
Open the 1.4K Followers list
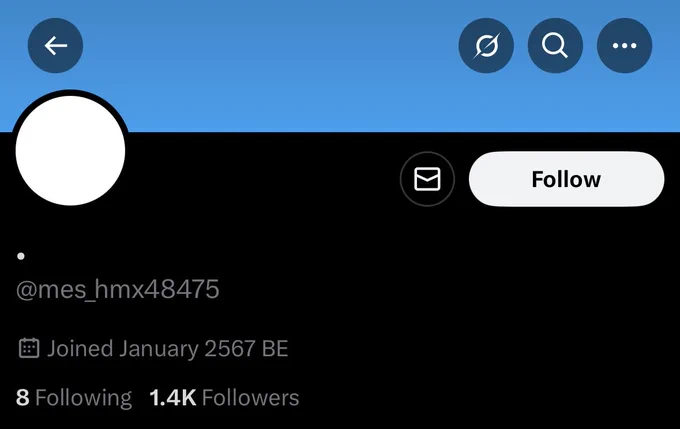[224, 398]
